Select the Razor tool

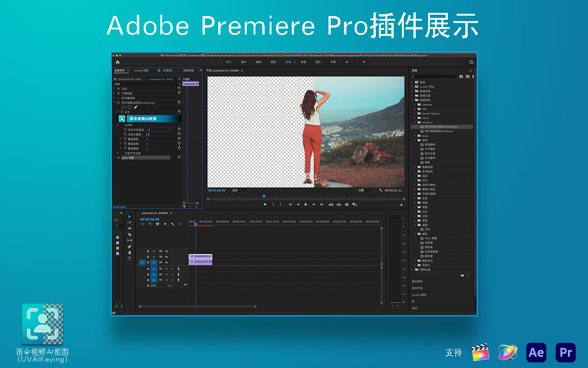tap(130, 235)
